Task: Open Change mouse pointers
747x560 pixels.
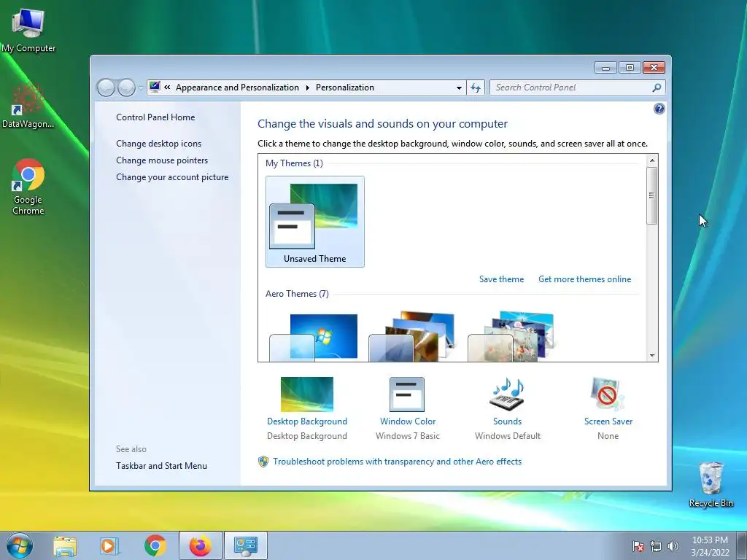Action: (162, 160)
